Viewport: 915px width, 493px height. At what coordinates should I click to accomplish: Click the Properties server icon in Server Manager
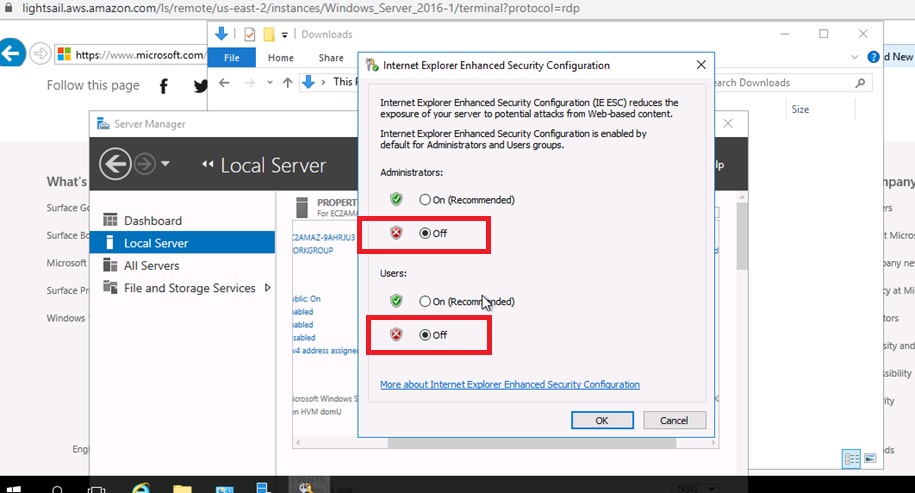pyautogui.click(x=302, y=207)
